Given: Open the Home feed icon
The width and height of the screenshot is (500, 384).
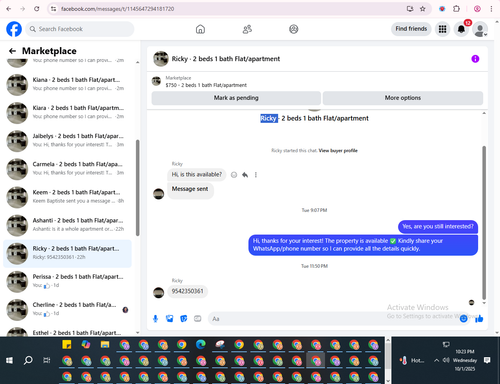Looking at the screenshot, I should pos(200,29).
